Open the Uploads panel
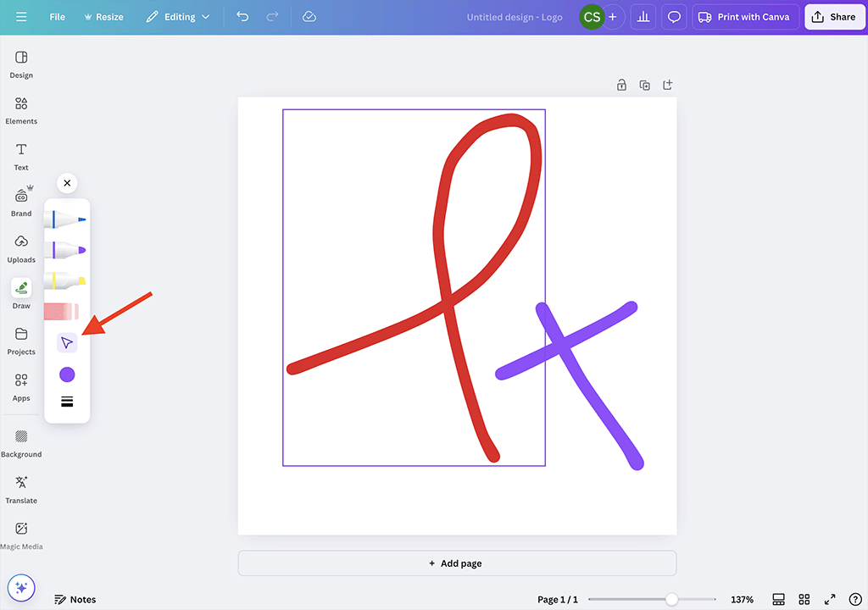 [x=21, y=249]
